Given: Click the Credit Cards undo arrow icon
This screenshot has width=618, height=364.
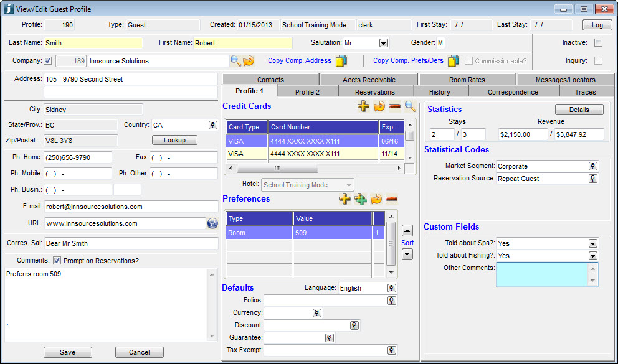Looking at the screenshot, I should click(x=379, y=106).
